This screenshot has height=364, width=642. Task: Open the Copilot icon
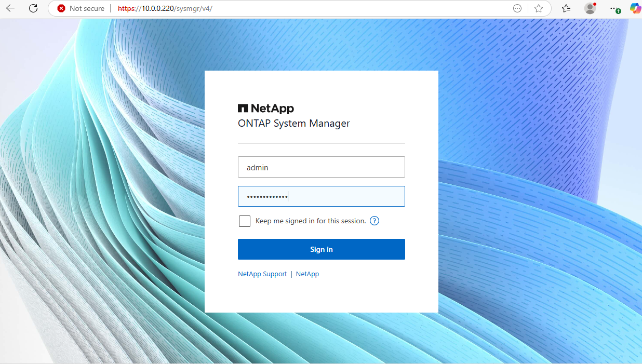coord(635,8)
